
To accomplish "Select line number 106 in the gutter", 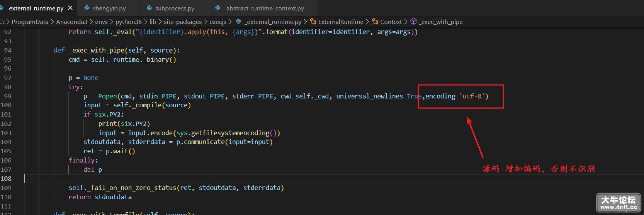I will pos(6,160).
